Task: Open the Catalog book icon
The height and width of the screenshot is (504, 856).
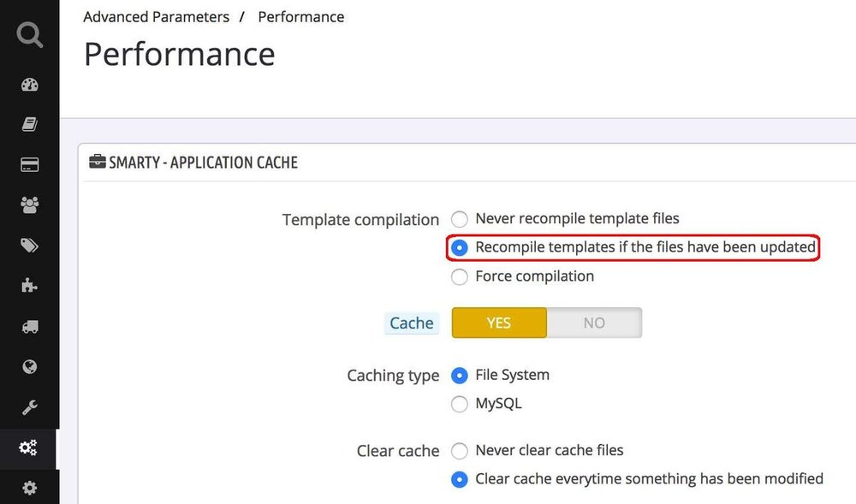Action: tap(30, 125)
